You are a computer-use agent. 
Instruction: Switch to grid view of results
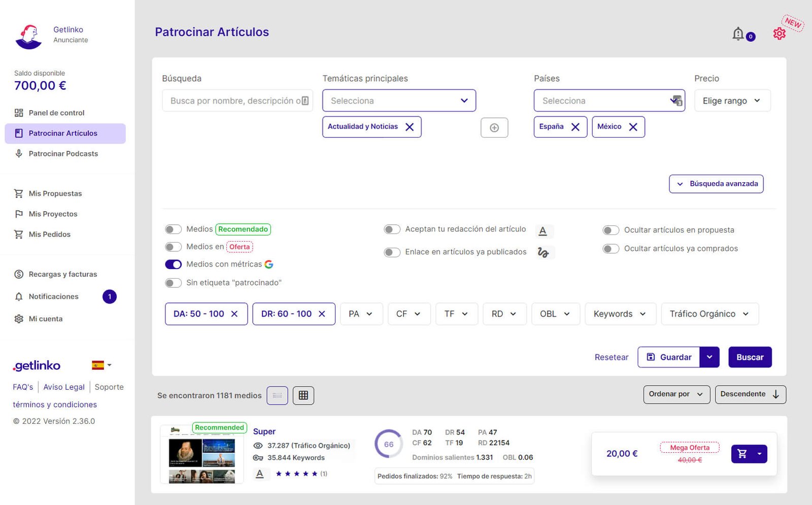coord(303,395)
